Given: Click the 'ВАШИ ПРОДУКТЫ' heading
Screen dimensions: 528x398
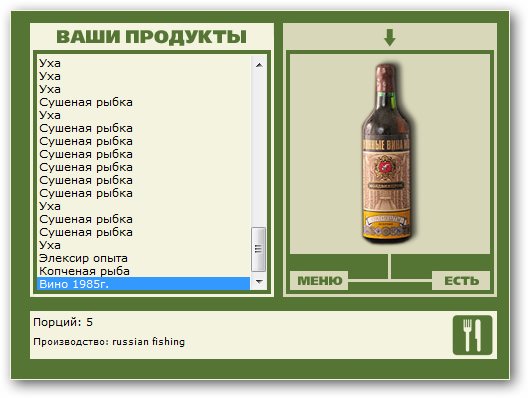Looking at the screenshot, I should pos(152,37).
